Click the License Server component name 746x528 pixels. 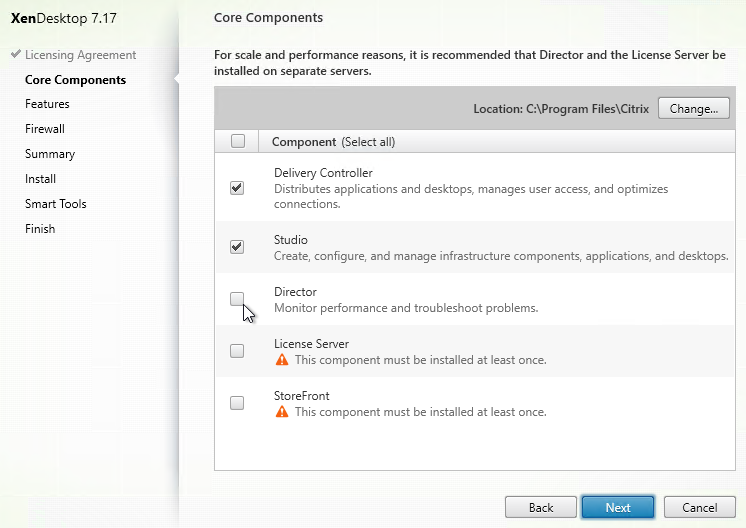click(x=311, y=343)
